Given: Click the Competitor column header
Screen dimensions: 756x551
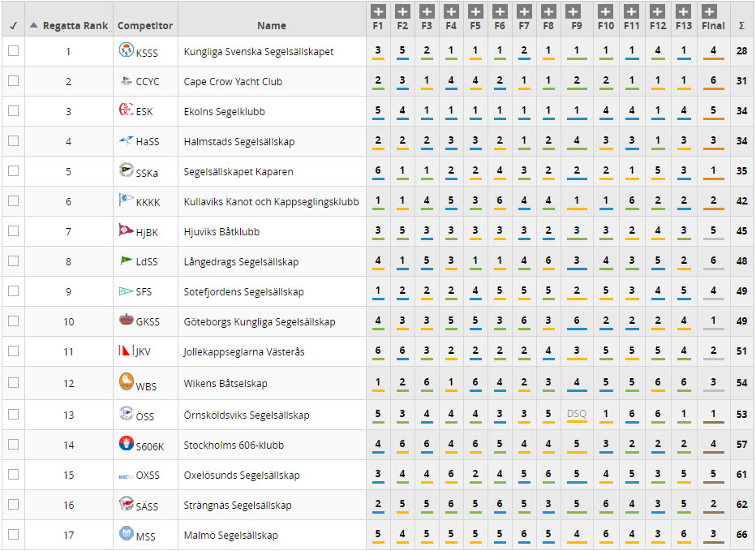Looking at the screenshot, I should click(145, 26).
